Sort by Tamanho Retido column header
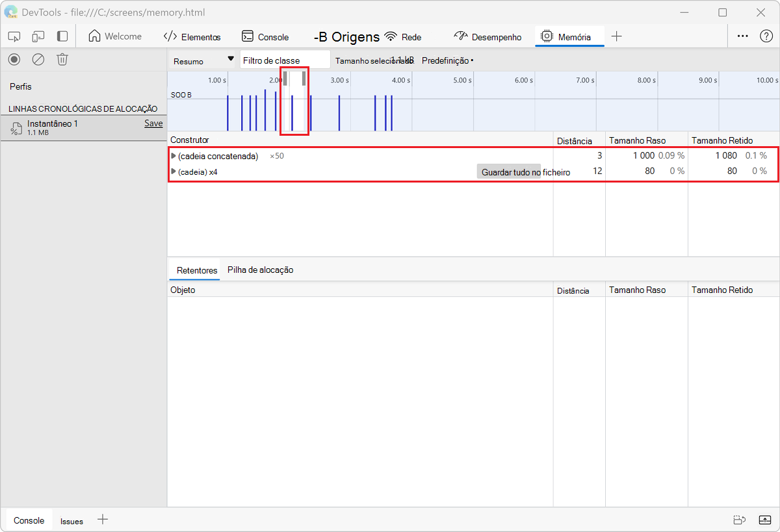The image size is (780, 532). [721, 140]
